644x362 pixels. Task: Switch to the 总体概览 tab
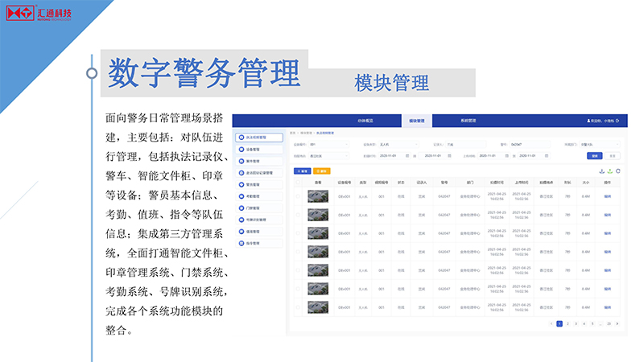365,121
